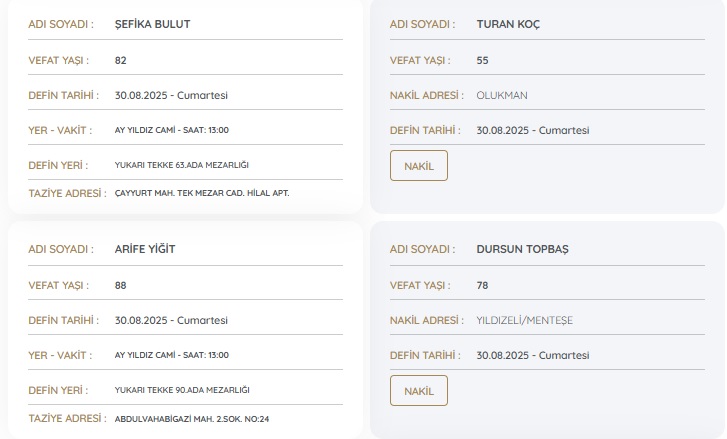Select the ÇAYYURT MAH. condolence address

pos(202,192)
